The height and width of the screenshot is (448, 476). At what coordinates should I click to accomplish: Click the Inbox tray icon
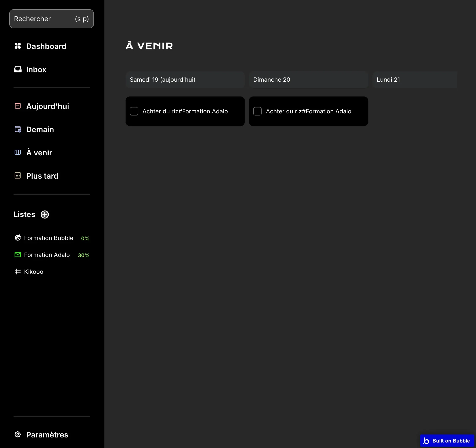point(18,69)
